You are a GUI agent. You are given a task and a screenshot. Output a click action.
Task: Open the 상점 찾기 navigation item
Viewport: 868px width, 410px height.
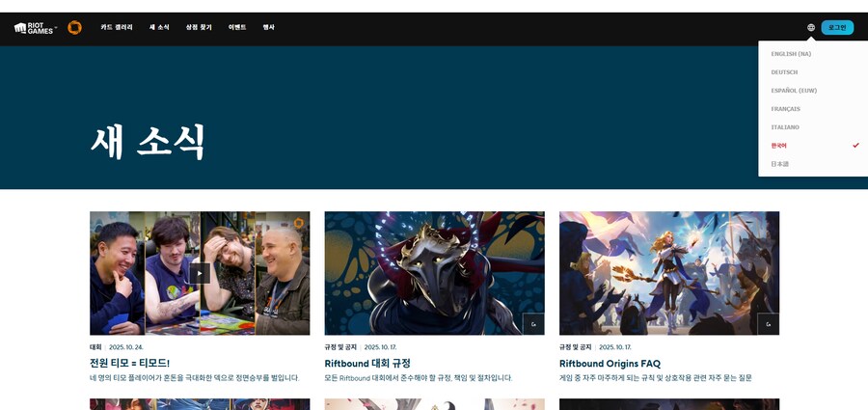pyautogui.click(x=199, y=27)
